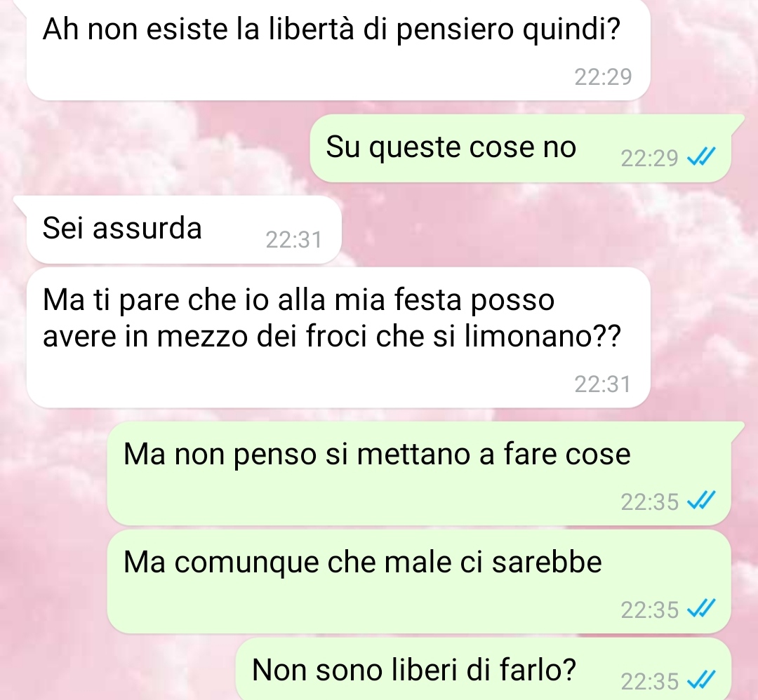Select the message 'Ma comunque che male ci sarebbe'
The height and width of the screenshot is (700, 758).
418,581
